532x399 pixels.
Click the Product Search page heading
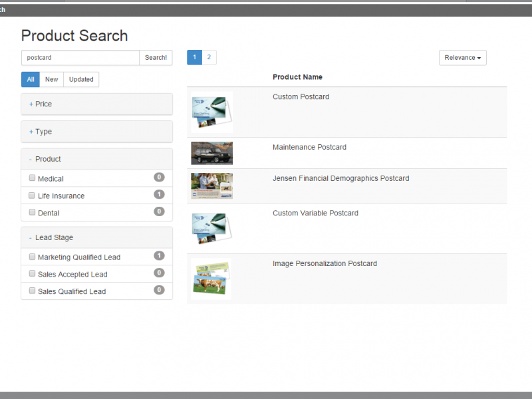[x=74, y=36]
